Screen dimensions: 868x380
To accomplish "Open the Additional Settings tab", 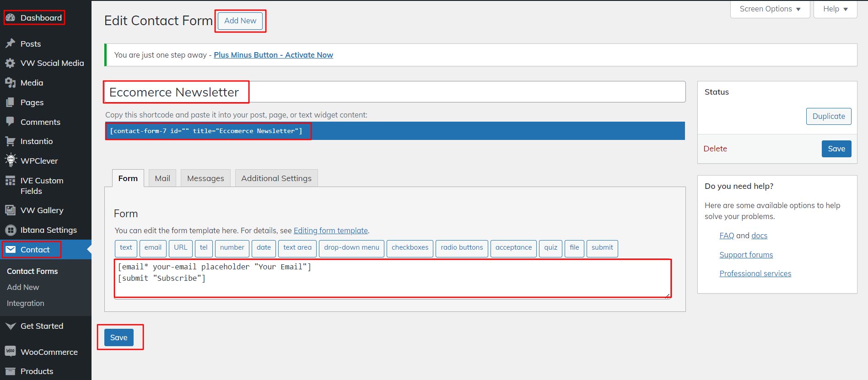I will [x=276, y=178].
